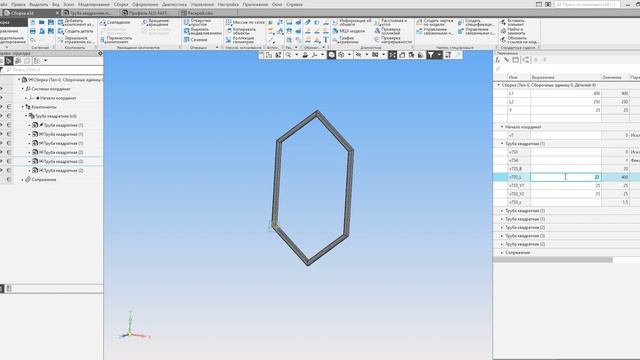Open the zoom dropdown arrow in view toolbar
The height and width of the screenshot is (360, 640).
(x=296, y=55)
